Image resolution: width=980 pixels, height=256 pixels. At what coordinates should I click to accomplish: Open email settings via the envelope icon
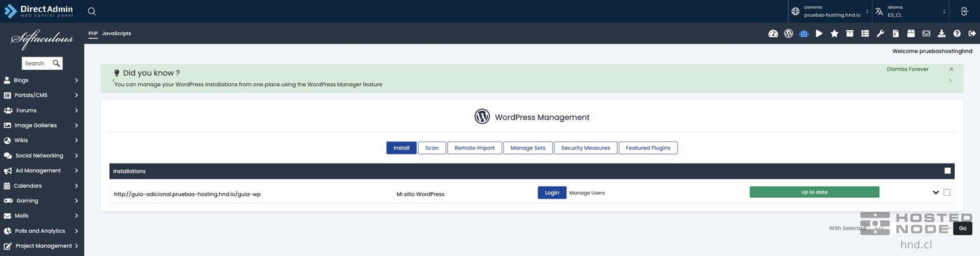pyautogui.click(x=926, y=34)
